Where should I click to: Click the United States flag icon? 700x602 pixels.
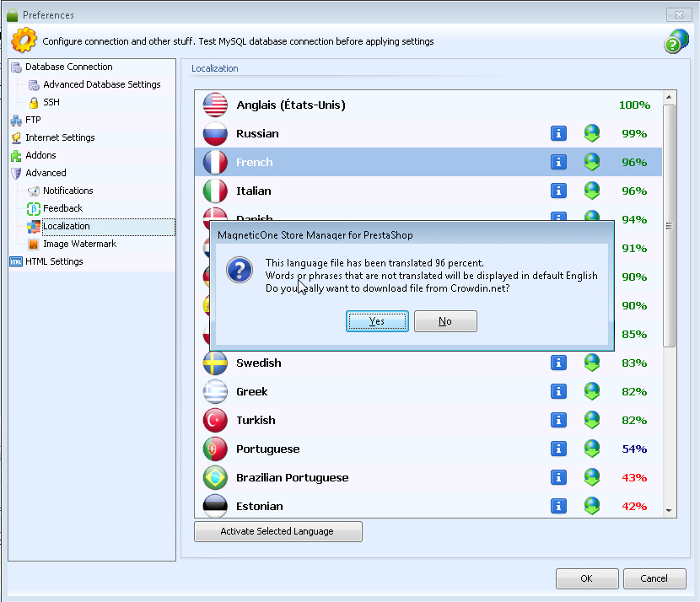[215, 105]
